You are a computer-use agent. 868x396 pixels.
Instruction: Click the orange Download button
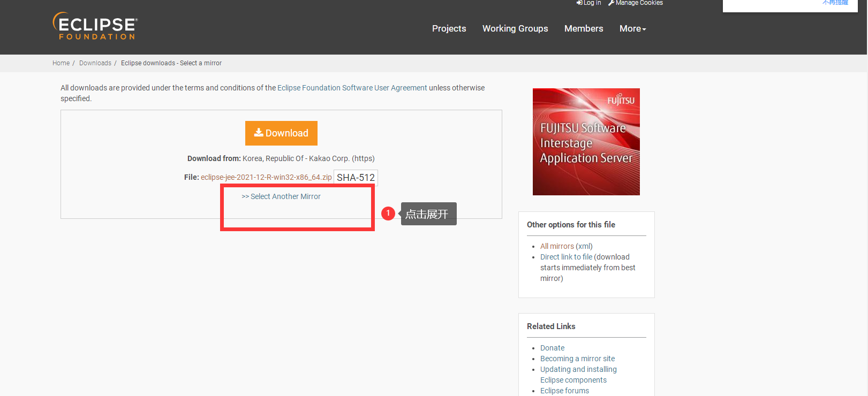281,133
